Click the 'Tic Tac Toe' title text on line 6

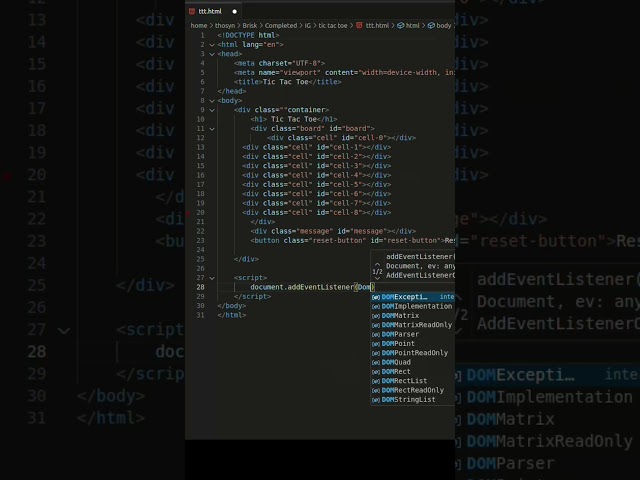pos(285,82)
